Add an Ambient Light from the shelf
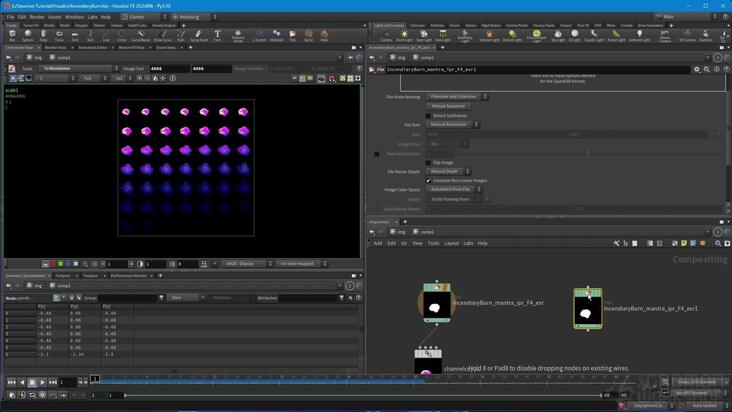This screenshot has height=412, width=732. 640,35
